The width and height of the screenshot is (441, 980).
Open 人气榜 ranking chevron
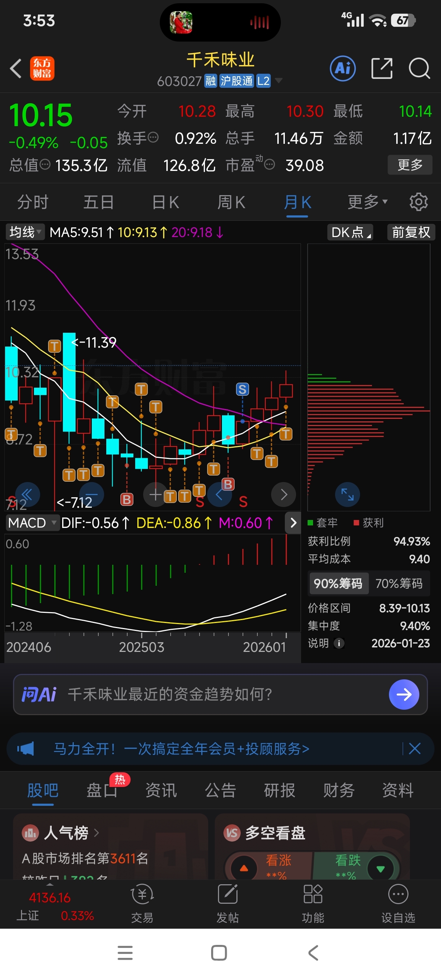[96, 833]
